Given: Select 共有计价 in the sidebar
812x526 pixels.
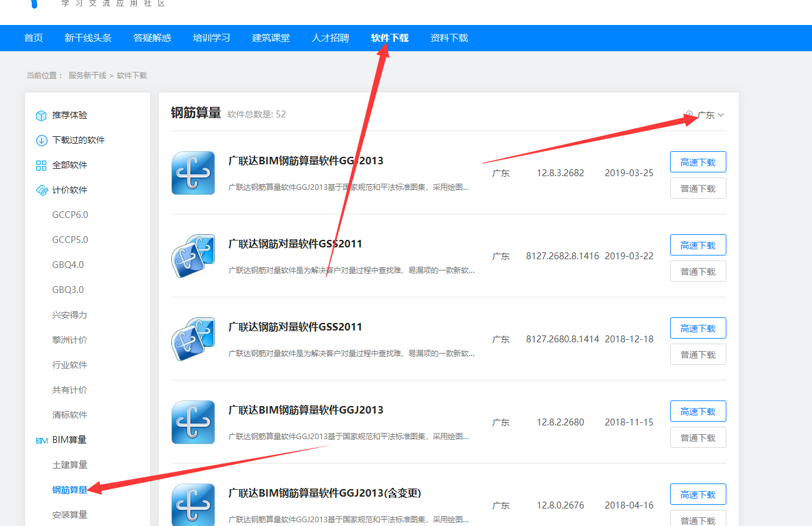Looking at the screenshot, I should [x=70, y=390].
